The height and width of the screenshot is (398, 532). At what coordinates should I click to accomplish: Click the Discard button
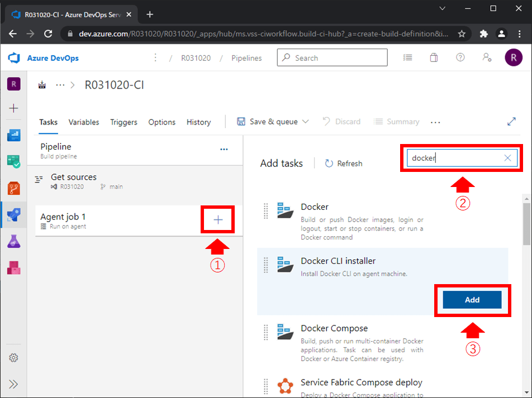tap(341, 121)
